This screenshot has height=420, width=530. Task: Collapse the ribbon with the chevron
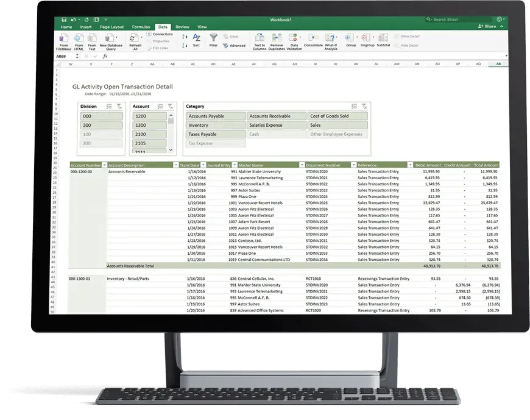502,26
